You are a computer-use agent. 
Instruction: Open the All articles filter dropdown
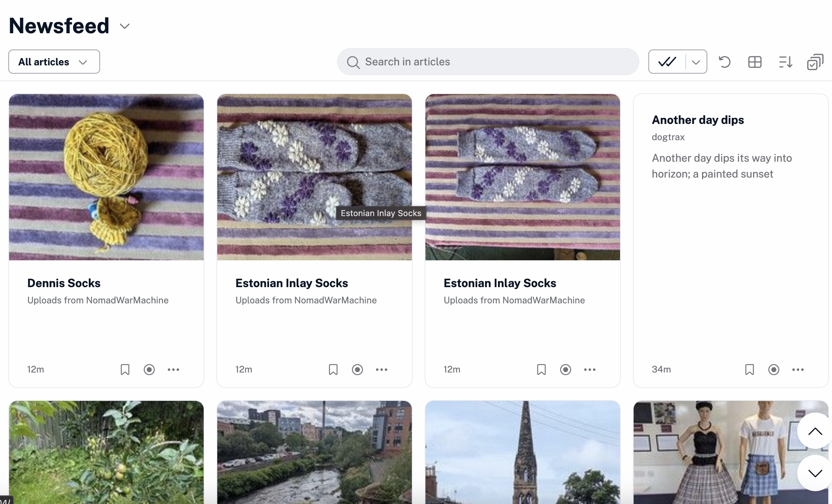tap(54, 62)
